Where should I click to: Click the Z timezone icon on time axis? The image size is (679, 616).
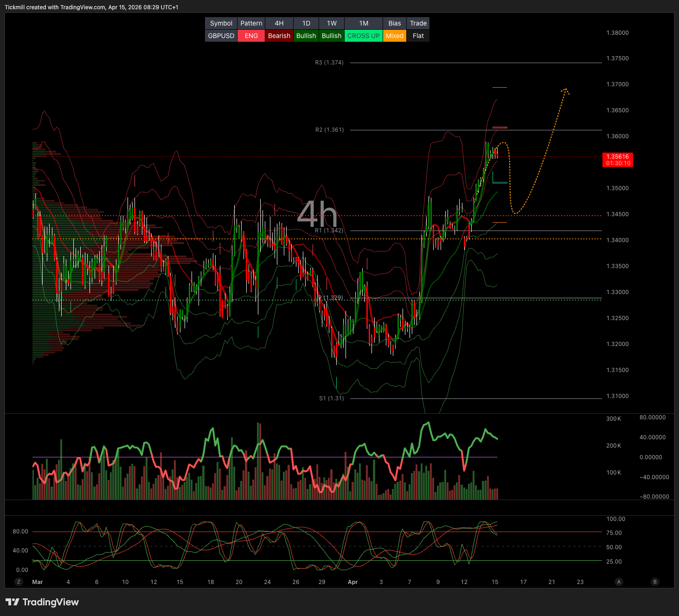(19, 582)
